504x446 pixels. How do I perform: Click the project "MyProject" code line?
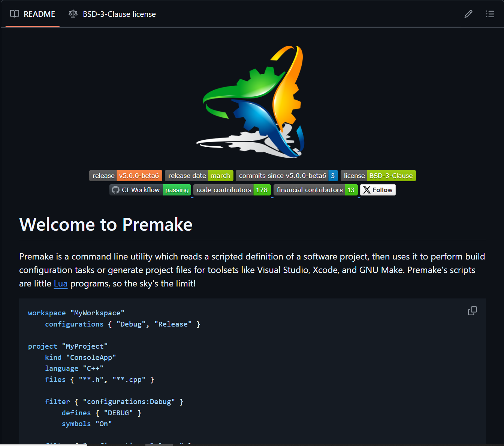[68, 346]
